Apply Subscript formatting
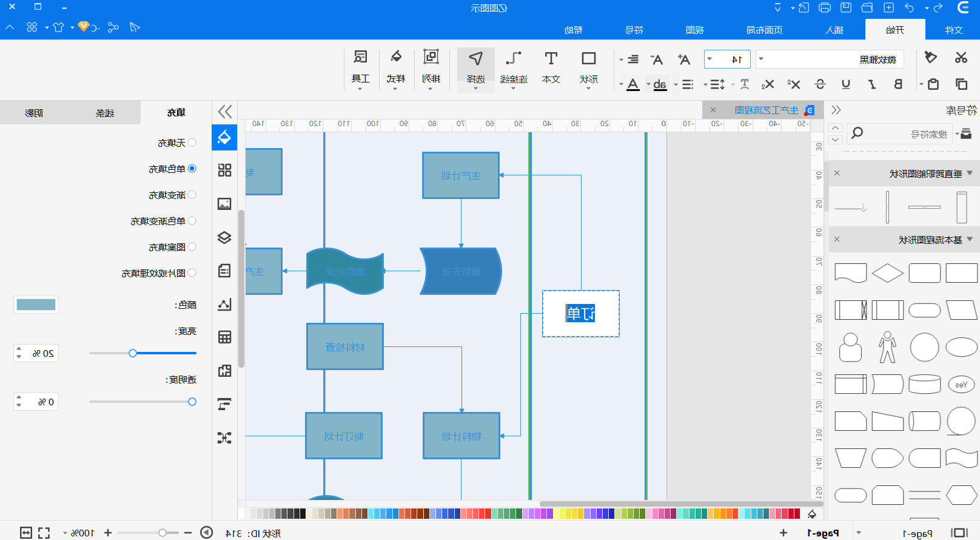Image resolution: width=980 pixels, height=540 pixels. 768,84
